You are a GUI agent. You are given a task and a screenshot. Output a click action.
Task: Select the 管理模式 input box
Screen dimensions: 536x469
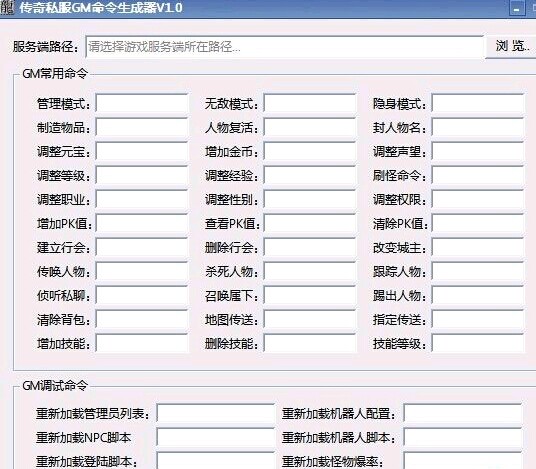(142, 103)
